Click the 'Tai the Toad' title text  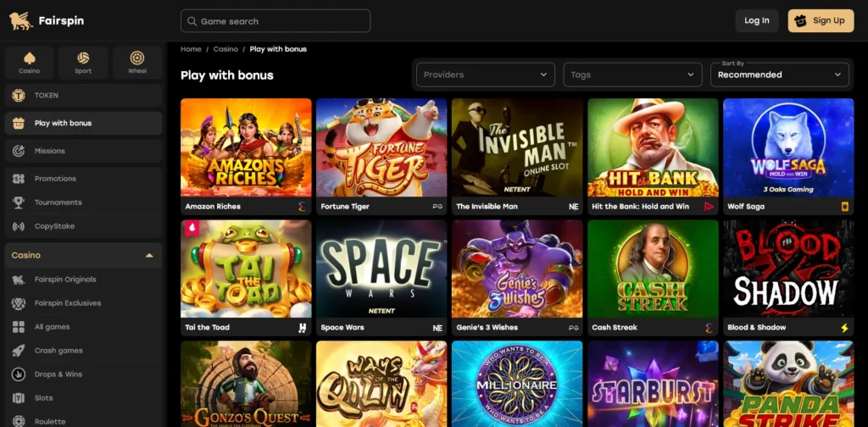[x=207, y=327]
